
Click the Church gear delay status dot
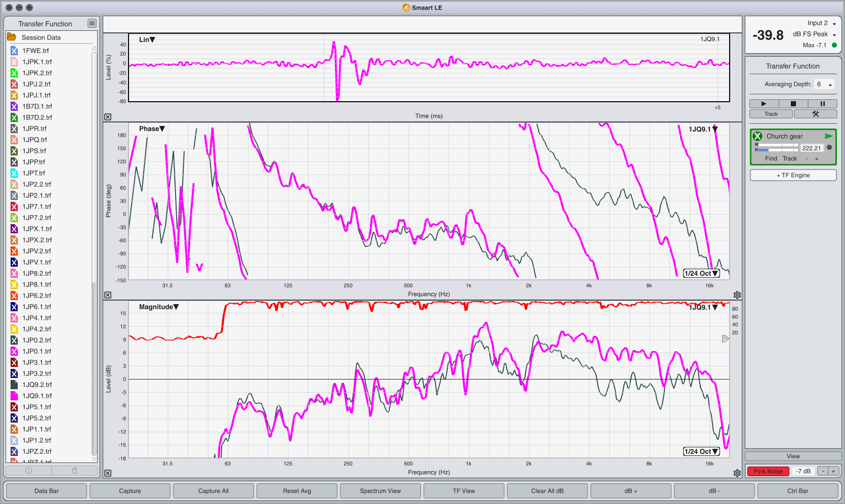829,148
